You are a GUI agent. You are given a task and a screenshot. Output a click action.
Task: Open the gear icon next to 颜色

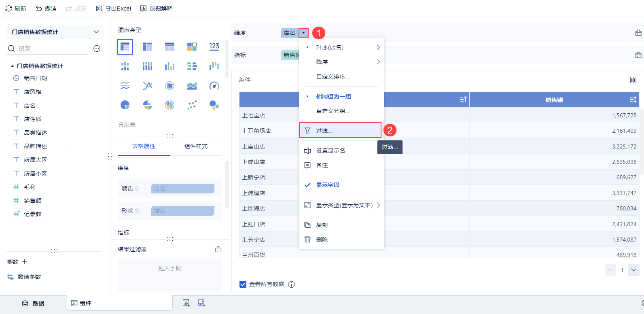point(137,189)
